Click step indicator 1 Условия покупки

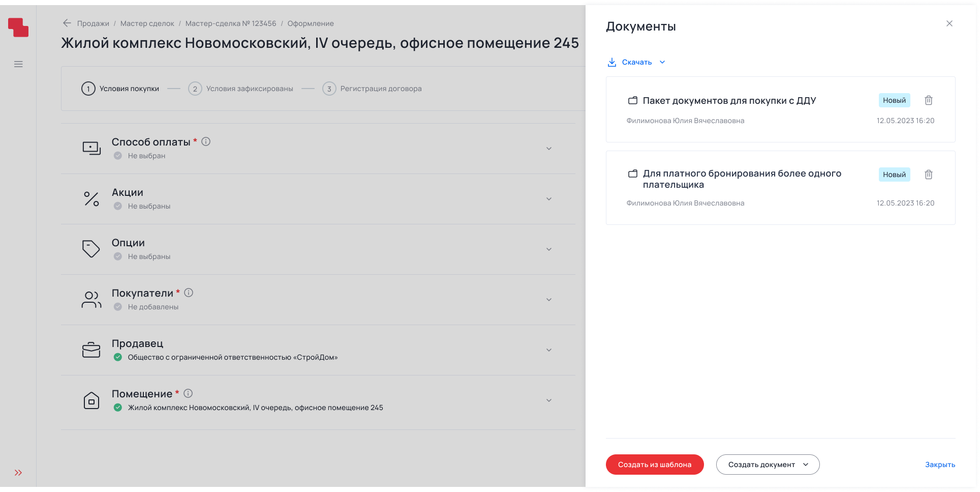tap(88, 88)
